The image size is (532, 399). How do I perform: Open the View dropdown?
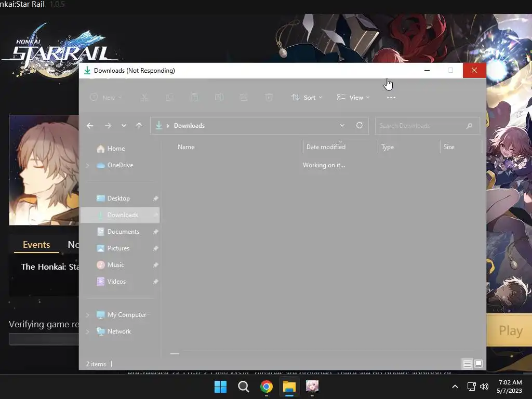(353, 98)
